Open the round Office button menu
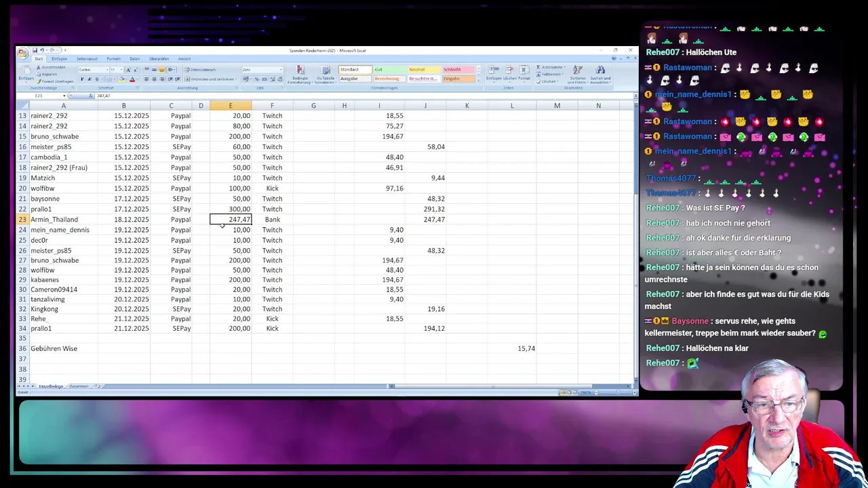868x488 pixels. 23,54
